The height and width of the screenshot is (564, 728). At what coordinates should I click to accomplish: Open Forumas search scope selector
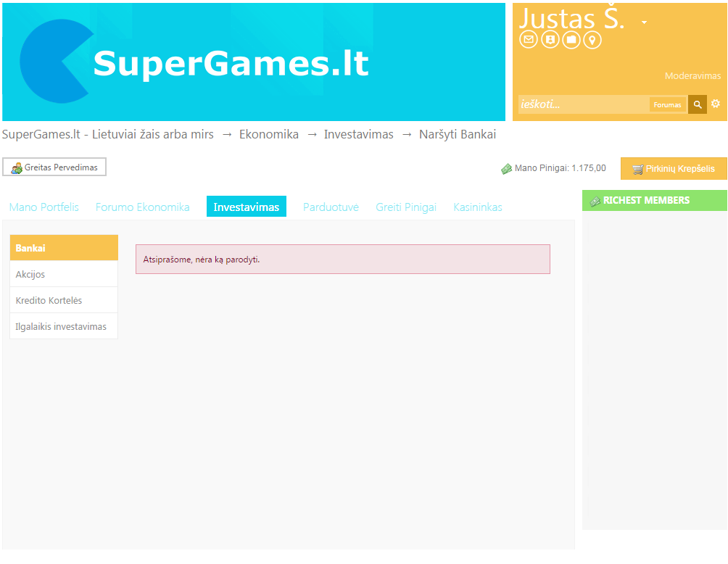pos(667,105)
